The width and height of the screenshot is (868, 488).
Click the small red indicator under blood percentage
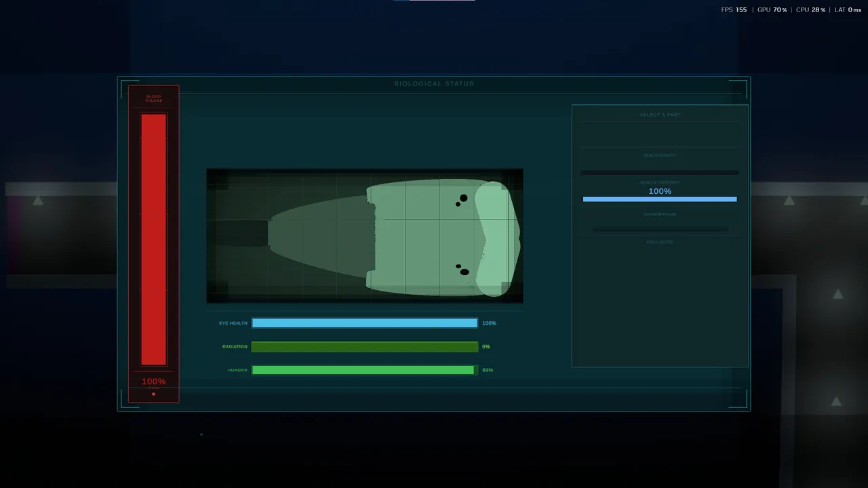pos(153,394)
